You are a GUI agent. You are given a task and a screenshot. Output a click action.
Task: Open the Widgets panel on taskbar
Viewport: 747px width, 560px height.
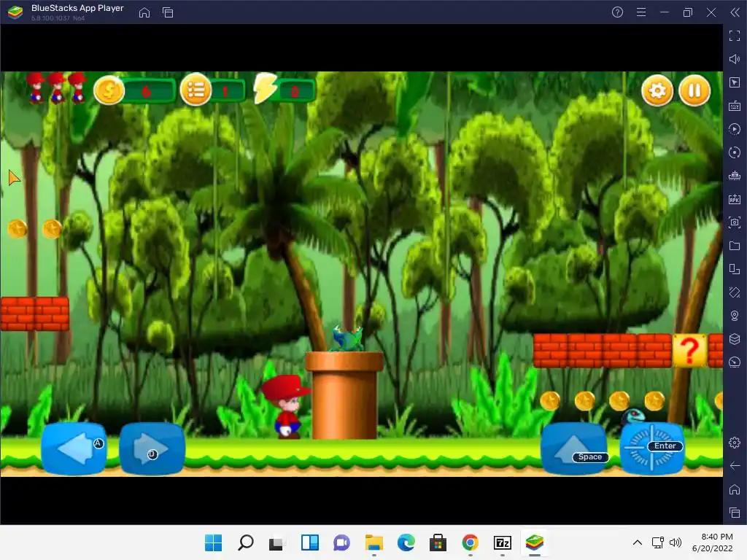309,542
